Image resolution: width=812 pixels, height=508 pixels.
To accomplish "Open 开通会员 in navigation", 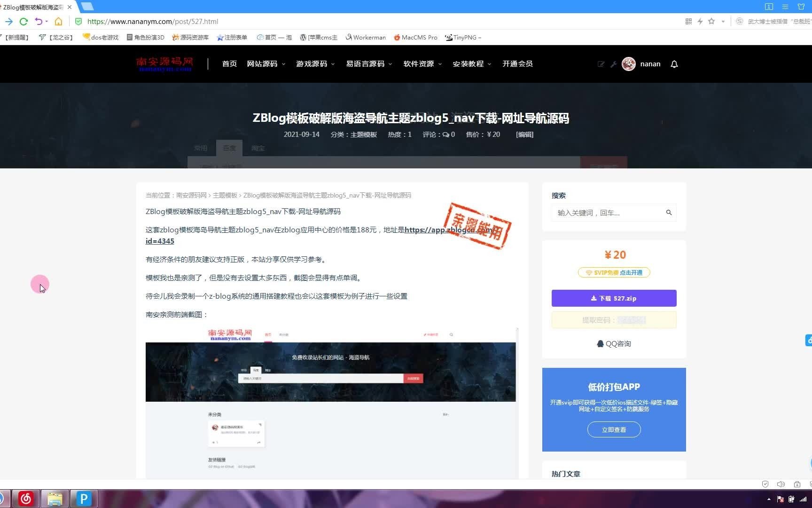I will 517,64.
